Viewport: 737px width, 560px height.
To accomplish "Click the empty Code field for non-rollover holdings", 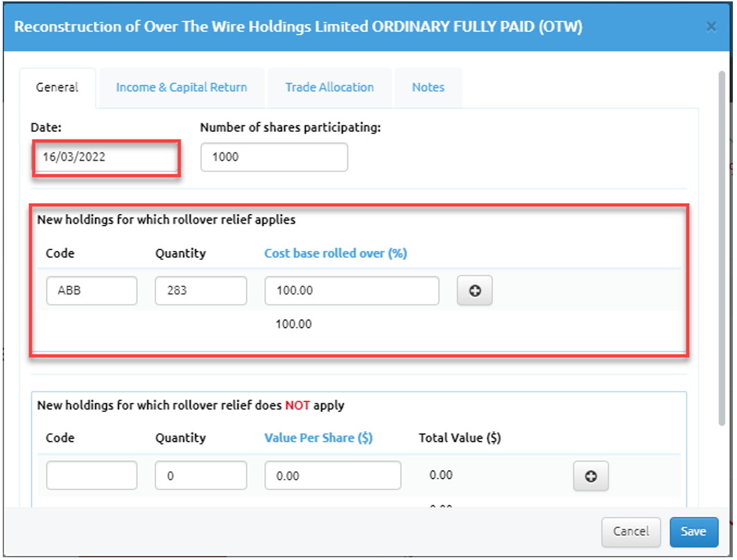I will 92,475.
